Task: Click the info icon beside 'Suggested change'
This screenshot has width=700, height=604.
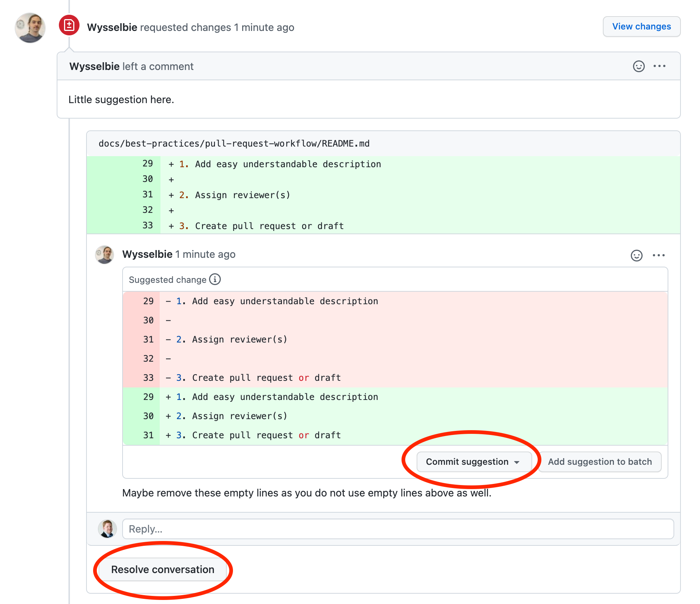Action: 215,280
